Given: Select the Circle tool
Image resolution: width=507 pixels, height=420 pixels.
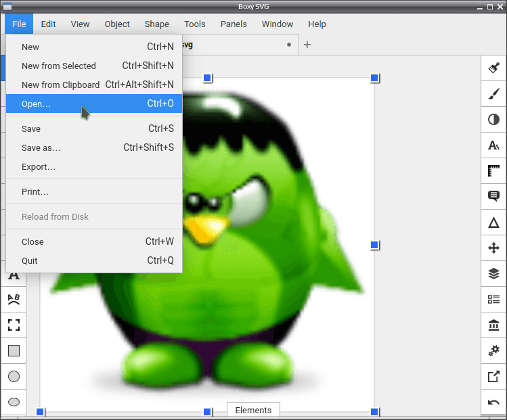Looking at the screenshot, I should pos(14,377).
